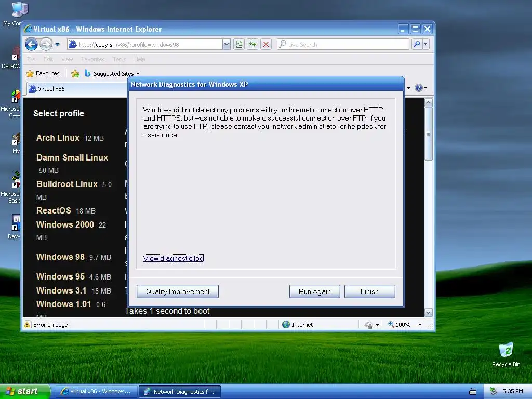
Task: Select the Windows 3.1 profile
Action: click(61, 291)
